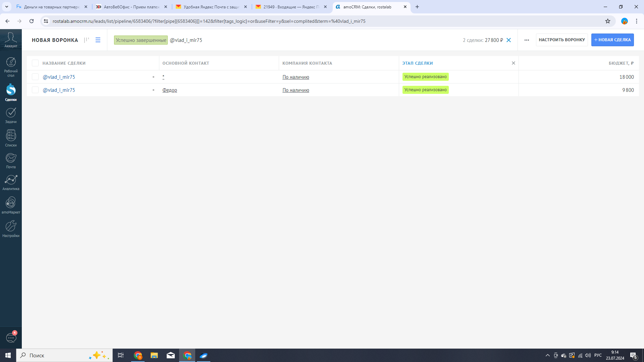Open Почта section in sidebar
Viewport: 644px width, 362px height.
tap(11, 161)
